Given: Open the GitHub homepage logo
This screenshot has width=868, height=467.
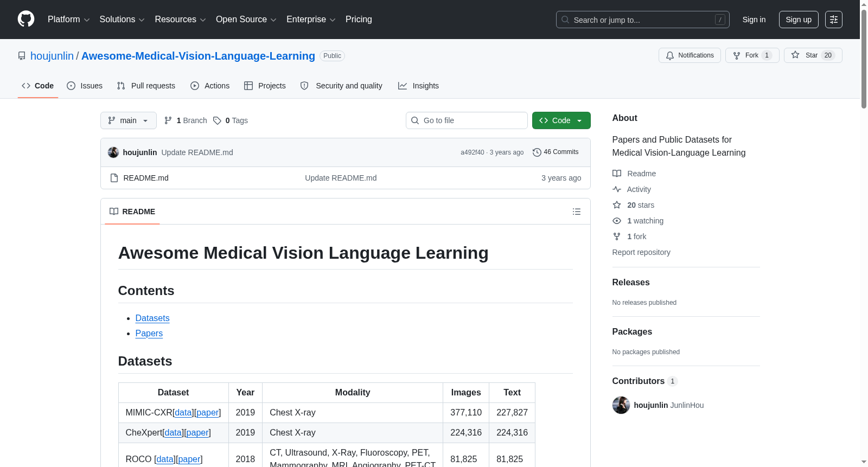Looking at the screenshot, I should tap(26, 19).
